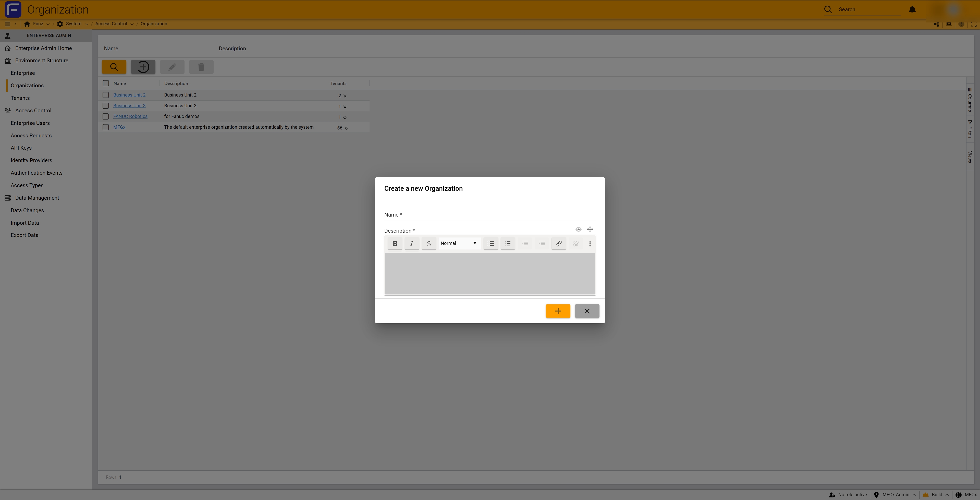
Task: Open Identity Providers in sidebar
Action: [31, 160]
